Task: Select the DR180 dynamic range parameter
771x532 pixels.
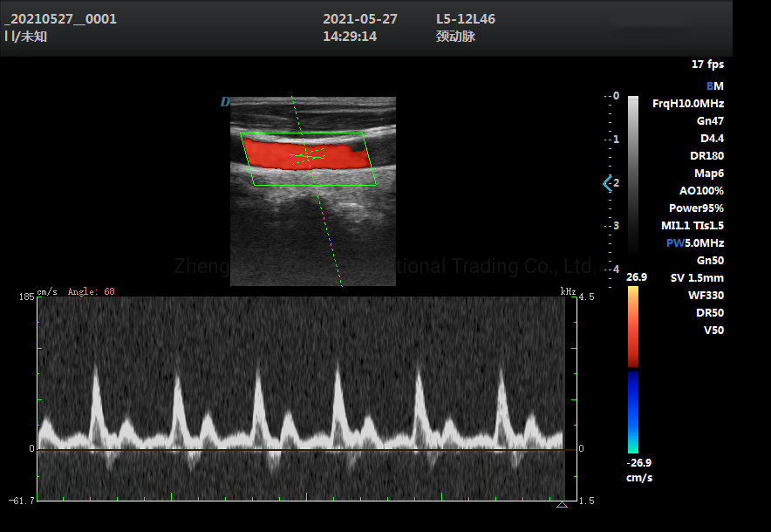Action: click(706, 156)
